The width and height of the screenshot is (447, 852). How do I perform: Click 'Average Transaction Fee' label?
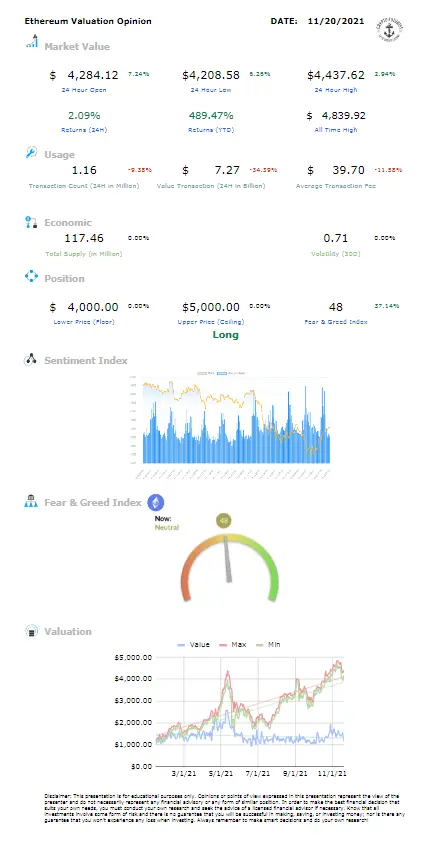[x=336, y=186]
